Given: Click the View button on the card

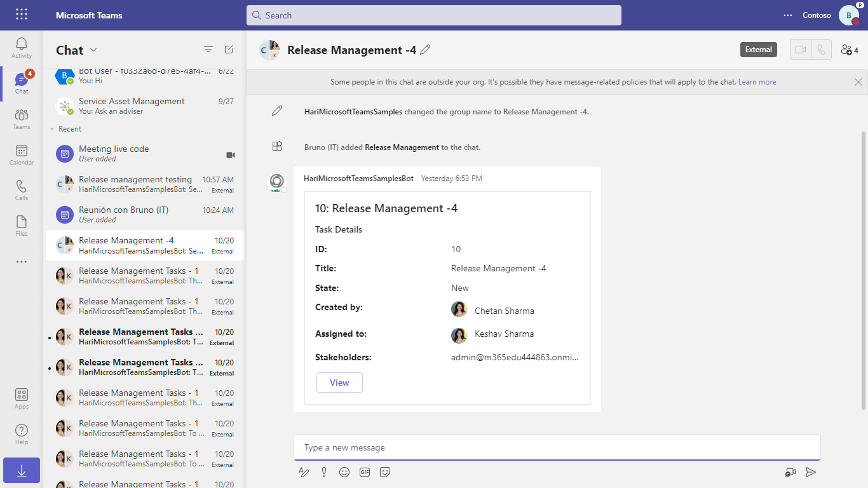Looking at the screenshot, I should click(339, 383).
